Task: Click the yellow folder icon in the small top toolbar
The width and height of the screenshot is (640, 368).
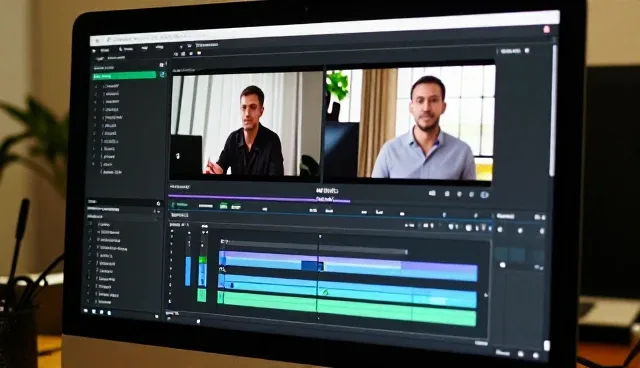Action: pos(199,53)
